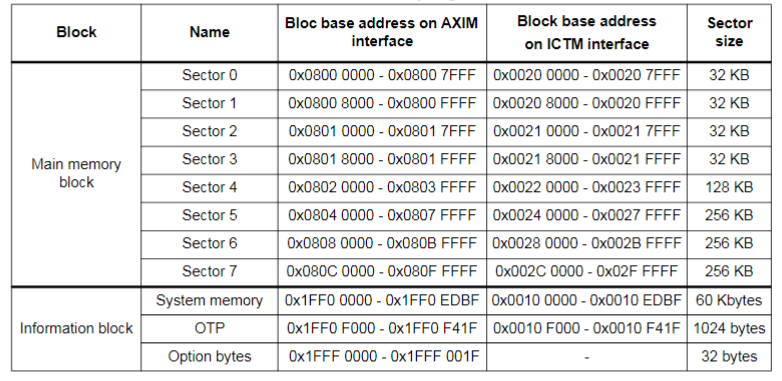Click the ICTM interface column header
This screenshot has width=782, height=381.
point(586,32)
